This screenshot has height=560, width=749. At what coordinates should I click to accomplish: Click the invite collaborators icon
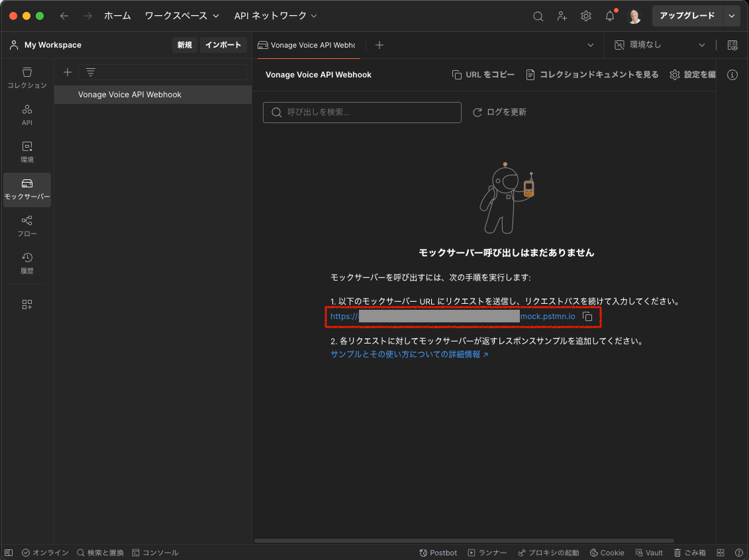point(562,17)
